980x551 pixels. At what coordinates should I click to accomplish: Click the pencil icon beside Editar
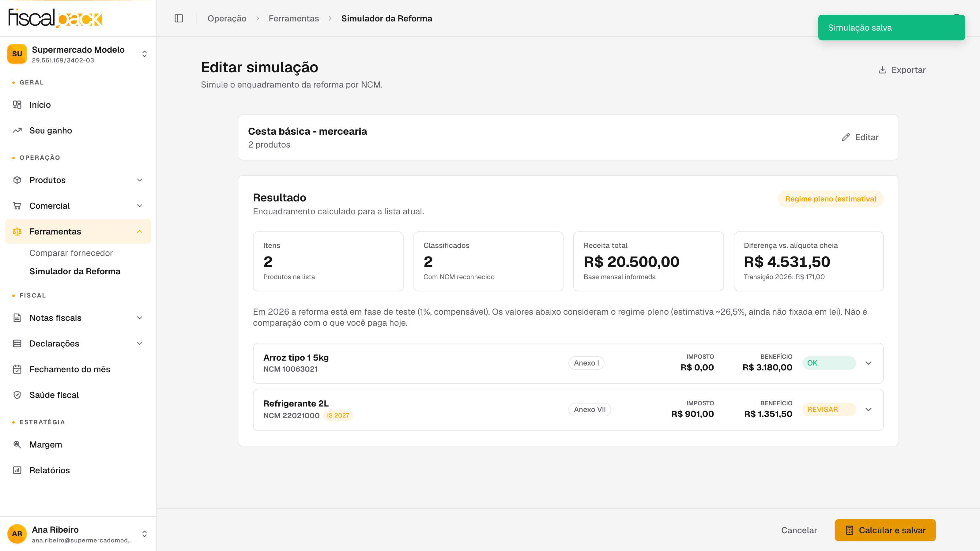(846, 137)
